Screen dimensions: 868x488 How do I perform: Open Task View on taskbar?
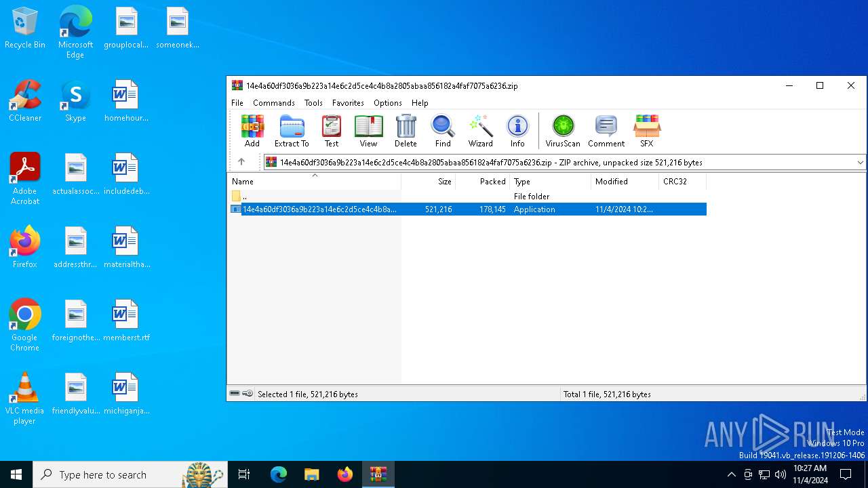click(x=244, y=474)
